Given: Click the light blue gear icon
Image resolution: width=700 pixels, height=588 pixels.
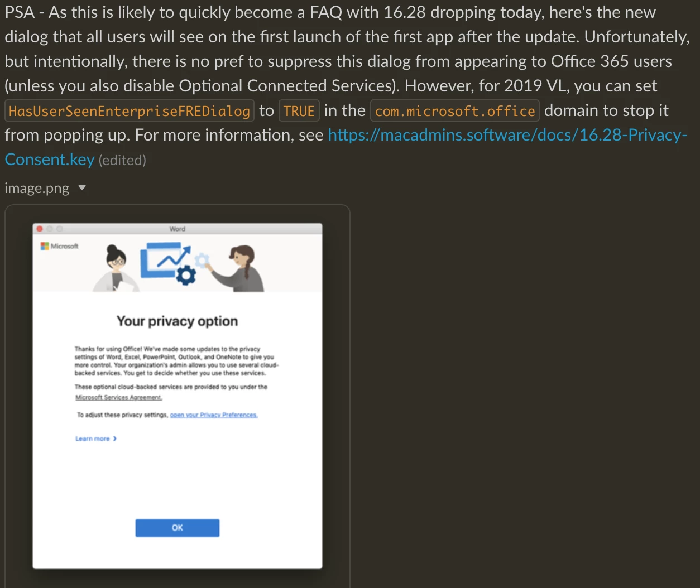Looking at the screenshot, I should [202, 259].
